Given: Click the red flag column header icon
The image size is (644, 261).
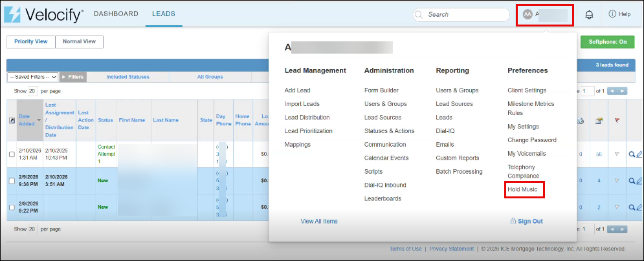Looking at the screenshot, I should 616,120.
